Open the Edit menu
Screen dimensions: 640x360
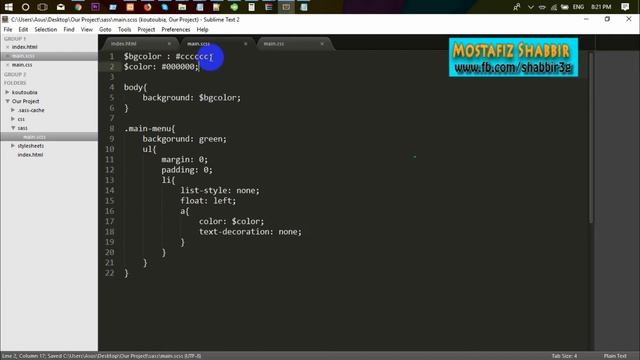pos(23,29)
